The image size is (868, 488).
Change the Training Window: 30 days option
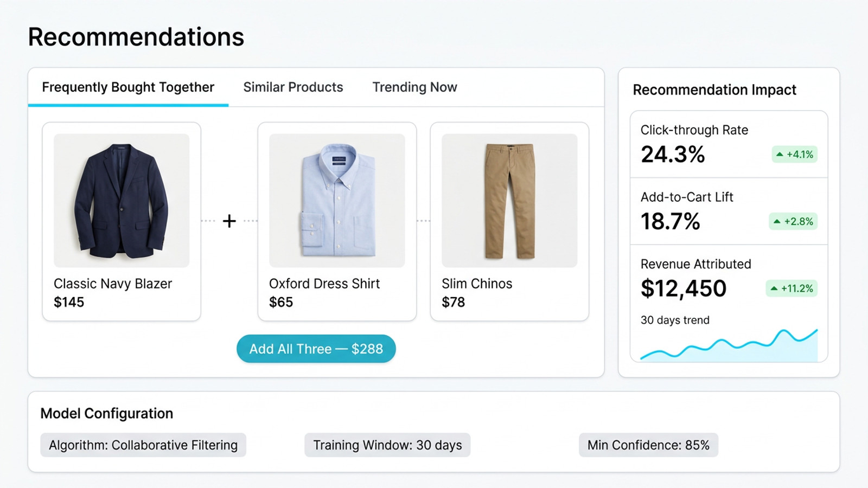(x=387, y=445)
